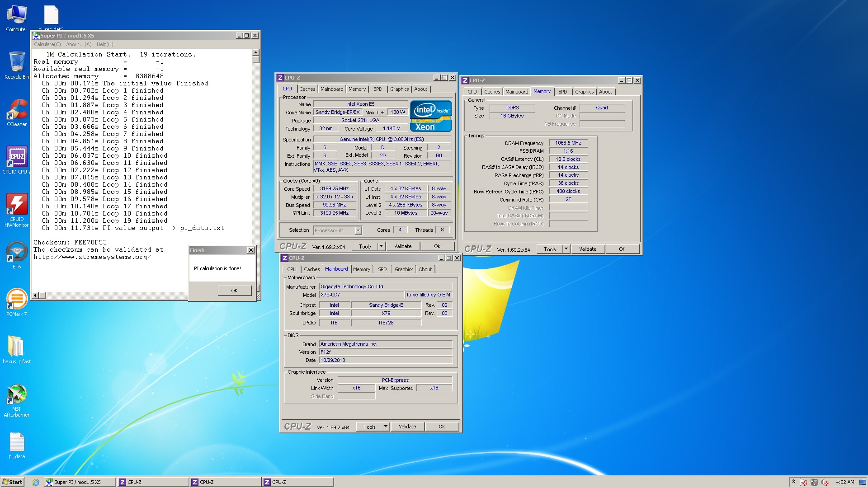Open the Calculate(C) menu in Super PI
Image resolution: width=868 pixels, height=488 pixels.
point(47,44)
